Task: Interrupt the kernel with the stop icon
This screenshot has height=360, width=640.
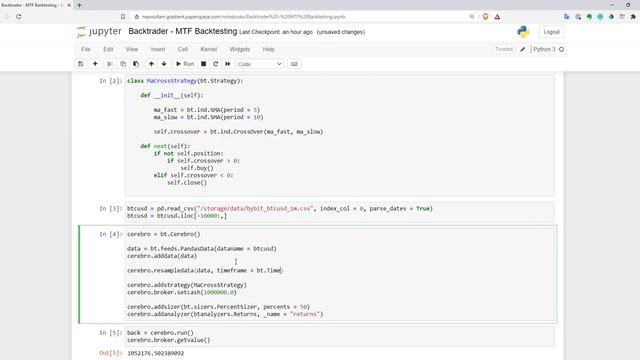Action: [x=203, y=64]
